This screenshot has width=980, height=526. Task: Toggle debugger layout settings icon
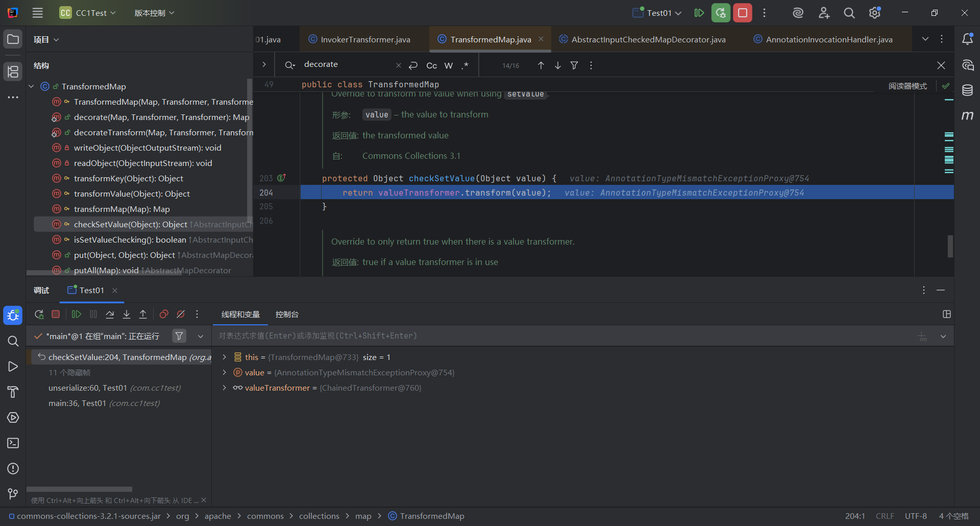(947, 314)
